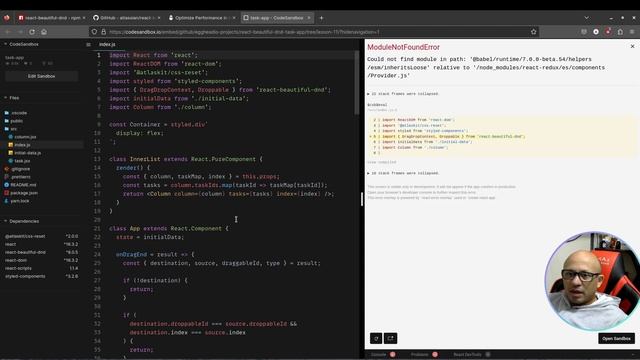Screen dimensions: 640x360
Task: Open a new browser tab
Action: tap(321, 18)
